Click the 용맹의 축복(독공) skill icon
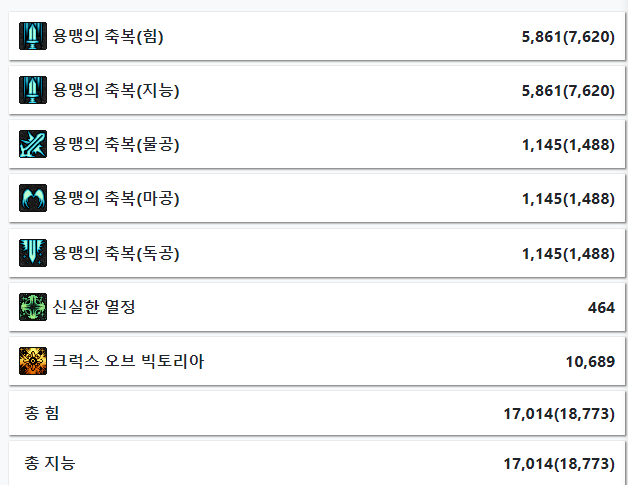Screen dimensions: 628x485 click(33, 253)
